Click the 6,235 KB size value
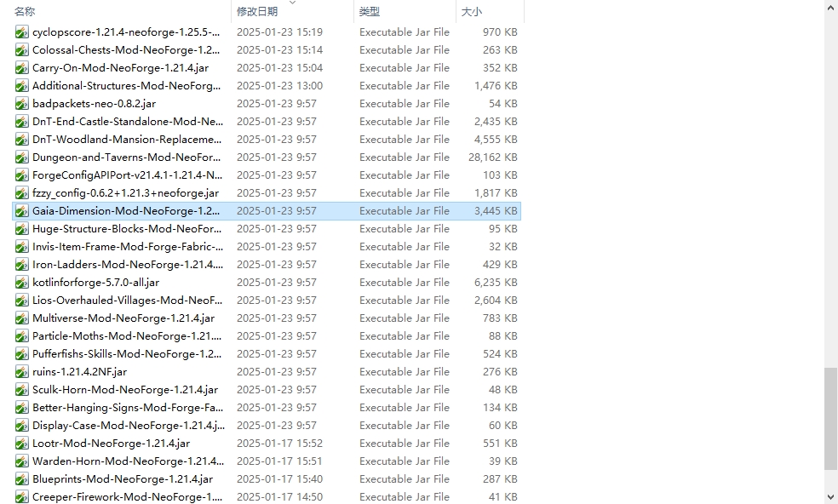Viewport: 838px width, 504px height. [x=496, y=282]
